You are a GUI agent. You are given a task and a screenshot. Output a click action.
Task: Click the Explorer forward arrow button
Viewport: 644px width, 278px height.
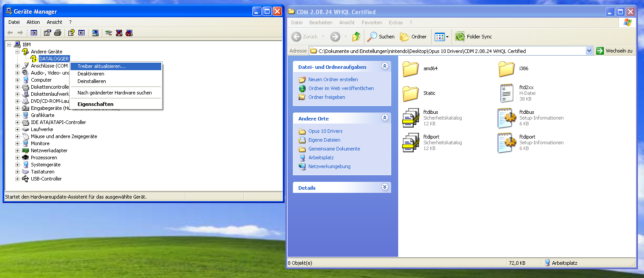coord(335,37)
